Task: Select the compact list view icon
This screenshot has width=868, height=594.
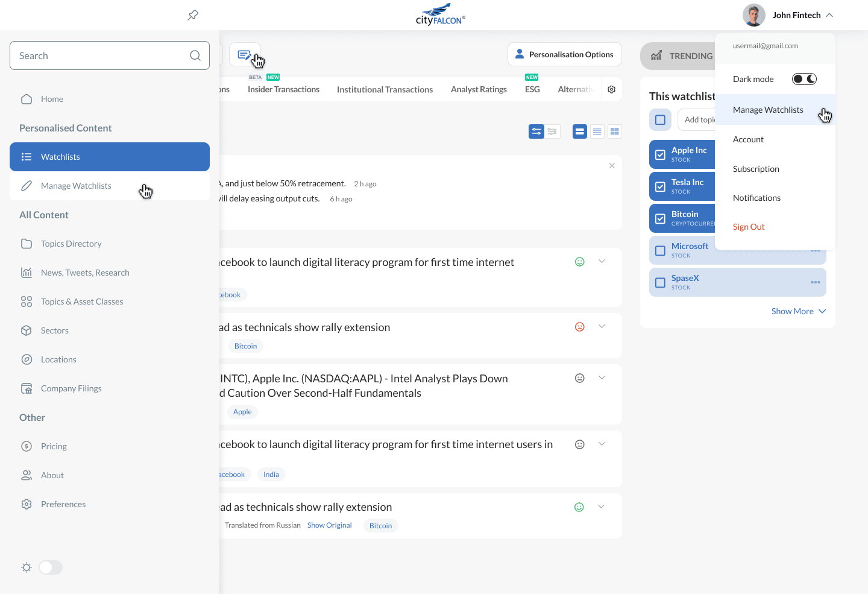Action: [597, 131]
